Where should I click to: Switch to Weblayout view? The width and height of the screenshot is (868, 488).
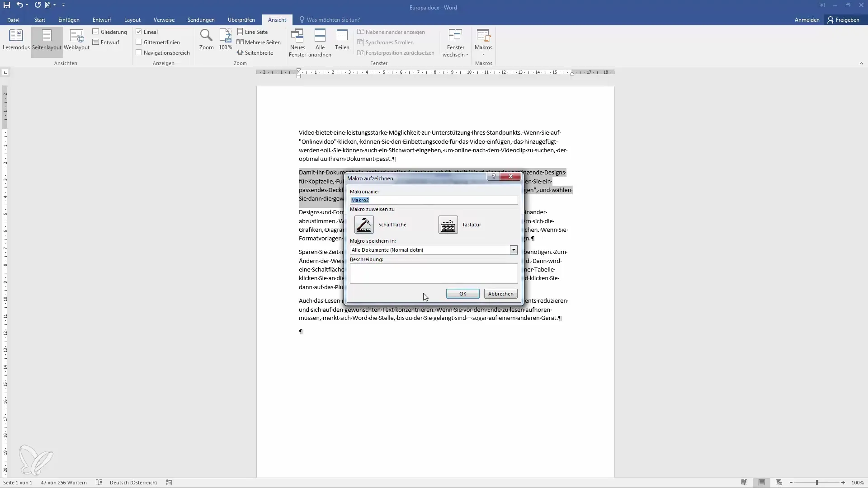76,40
